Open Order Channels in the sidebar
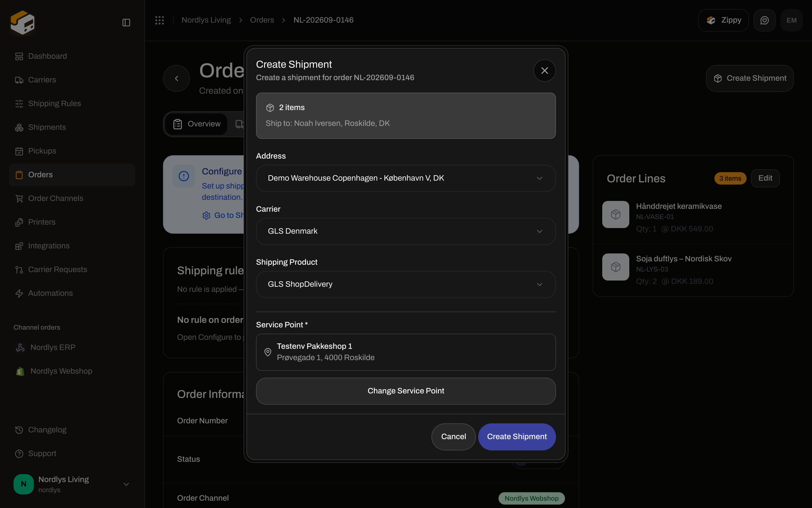This screenshot has height=508, width=812. [72, 199]
